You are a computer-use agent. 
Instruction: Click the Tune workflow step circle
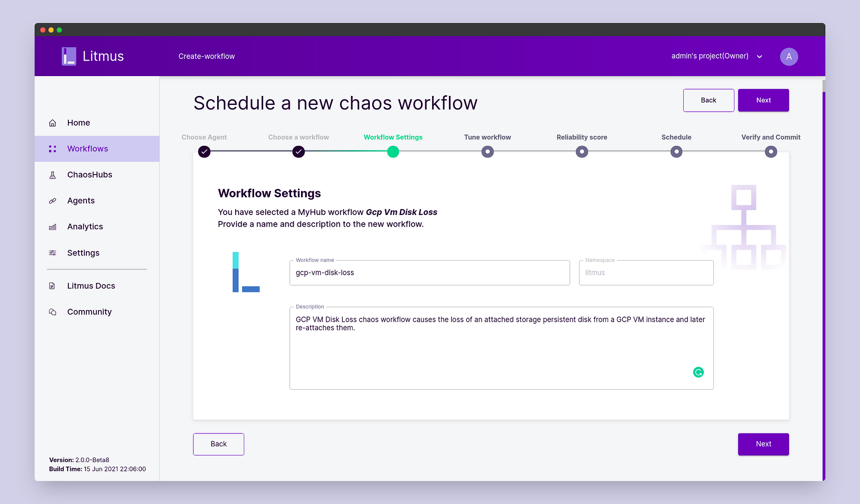tap(488, 152)
